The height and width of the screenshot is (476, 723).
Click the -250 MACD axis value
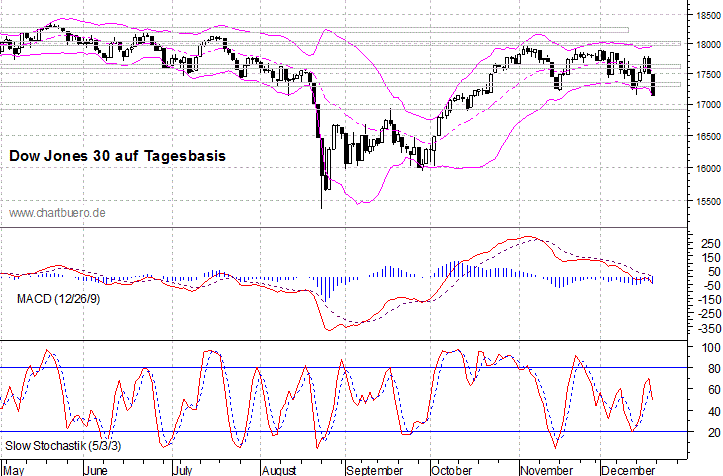click(708, 314)
